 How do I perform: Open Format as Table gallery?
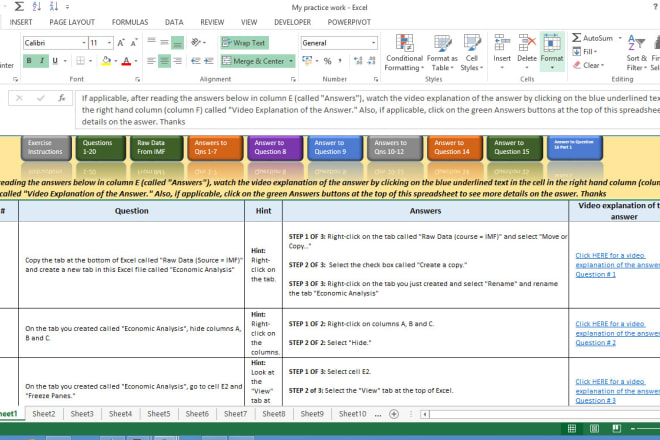(442, 53)
